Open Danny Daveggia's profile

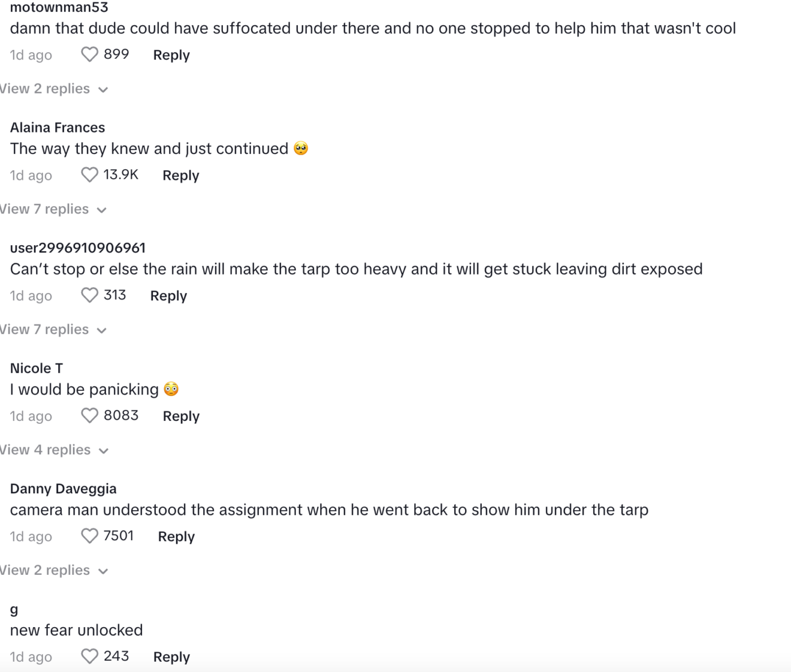64,489
